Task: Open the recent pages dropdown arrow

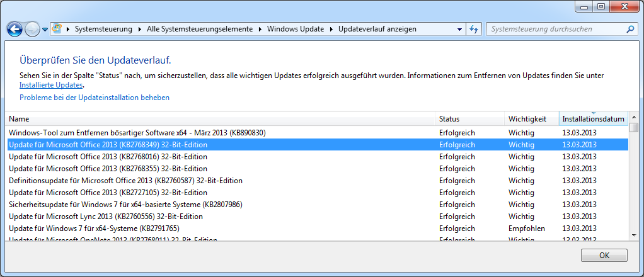Action: pos(45,30)
